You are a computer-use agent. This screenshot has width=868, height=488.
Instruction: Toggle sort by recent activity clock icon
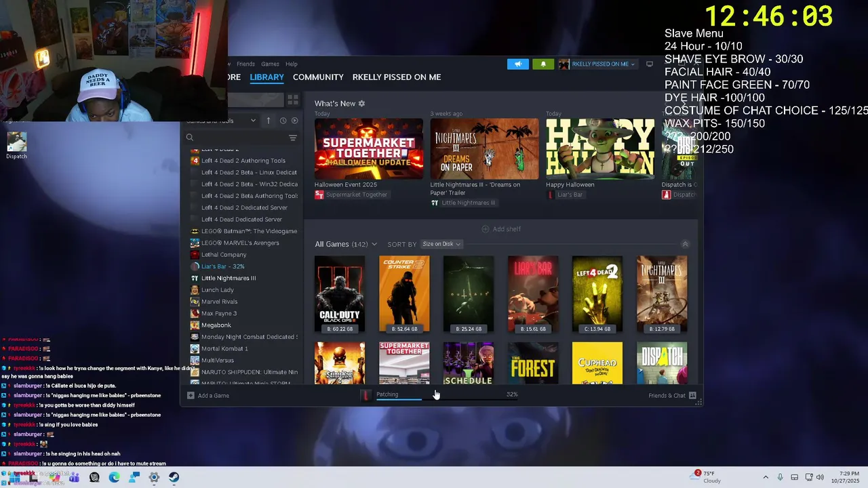[283, 121]
